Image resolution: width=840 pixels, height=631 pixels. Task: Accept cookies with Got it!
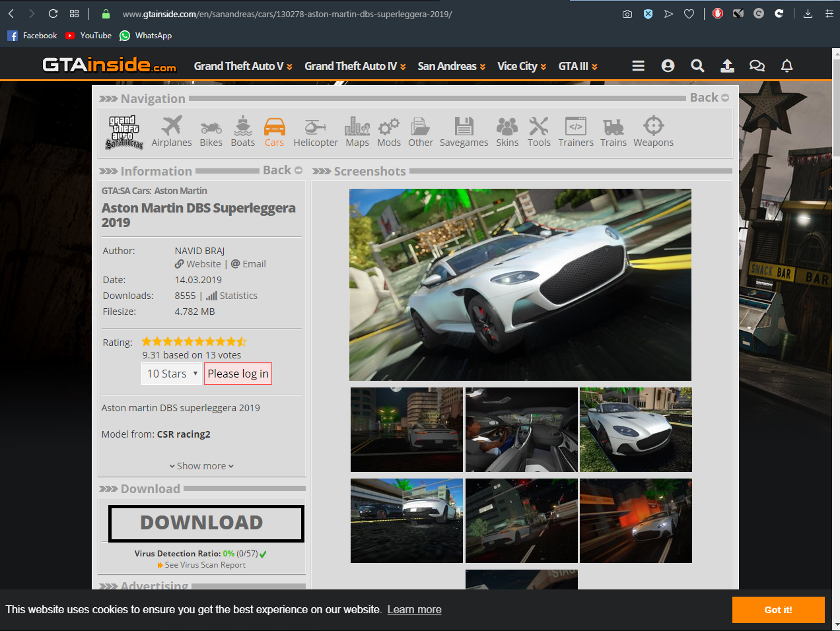(x=778, y=610)
